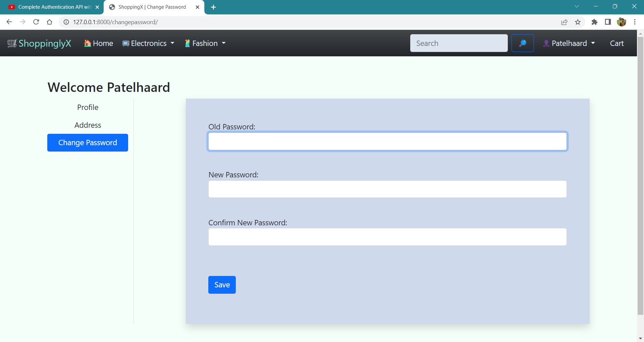Click the Save button
644x342 pixels.
222,285
